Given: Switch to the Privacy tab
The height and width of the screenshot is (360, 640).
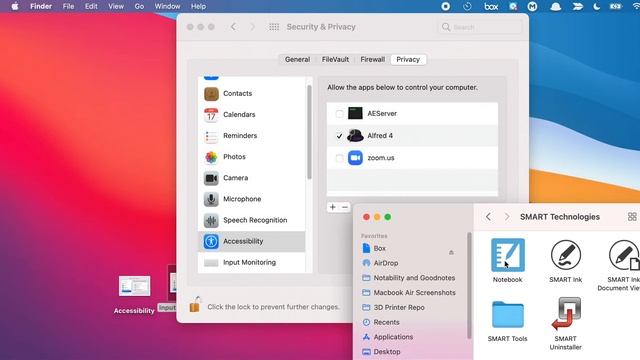Looking at the screenshot, I should [408, 60].
